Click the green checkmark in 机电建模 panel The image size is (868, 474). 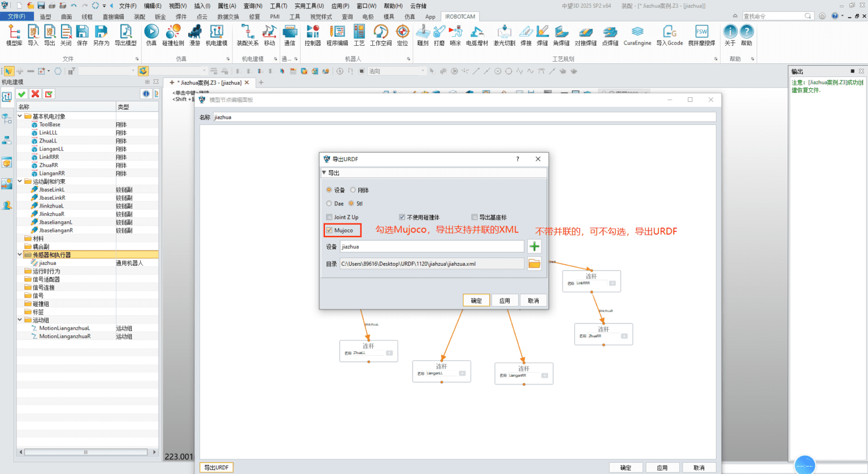(x=21, y=94)
